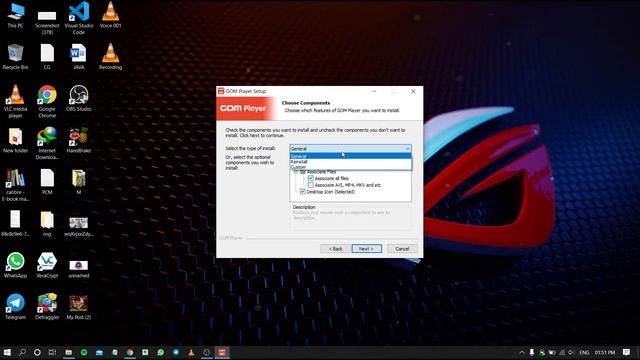
Task: Toggle the Desktop Icon (Selected) checkbox
Action: pos(303,191)
